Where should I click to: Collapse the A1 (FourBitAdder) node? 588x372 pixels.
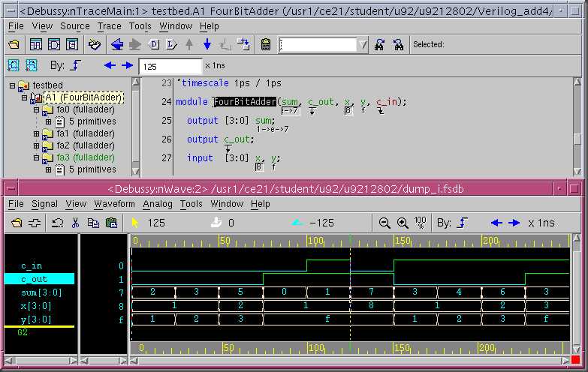tap(24, 97)
